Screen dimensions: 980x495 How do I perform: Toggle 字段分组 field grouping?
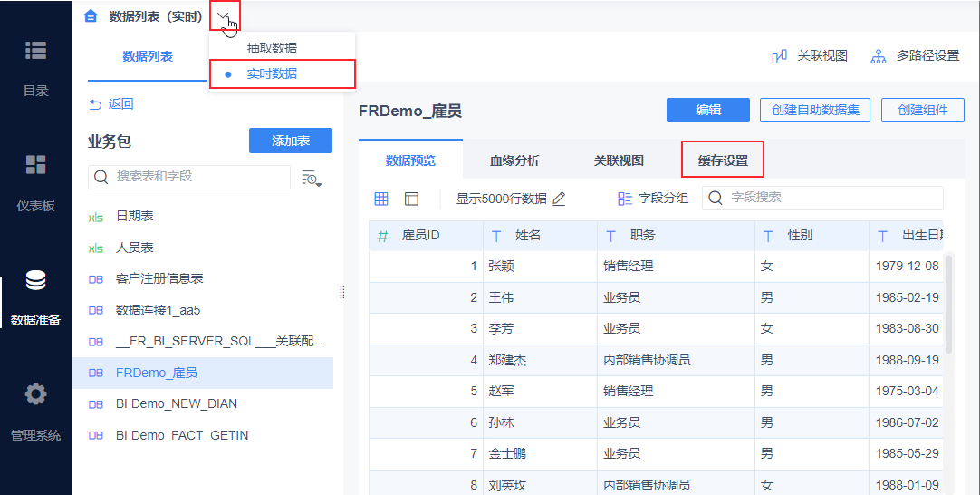pos(653,199)
